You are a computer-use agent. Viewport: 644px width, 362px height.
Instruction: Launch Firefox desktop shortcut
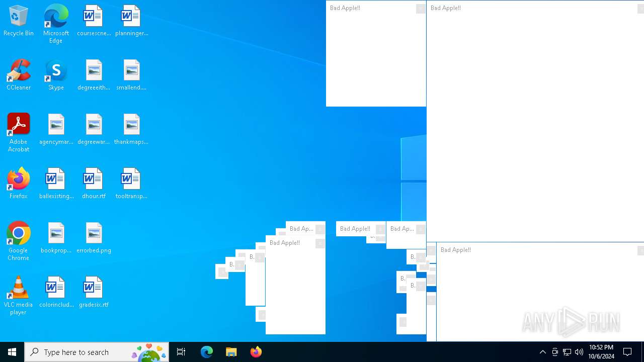(x=19, y=184)
